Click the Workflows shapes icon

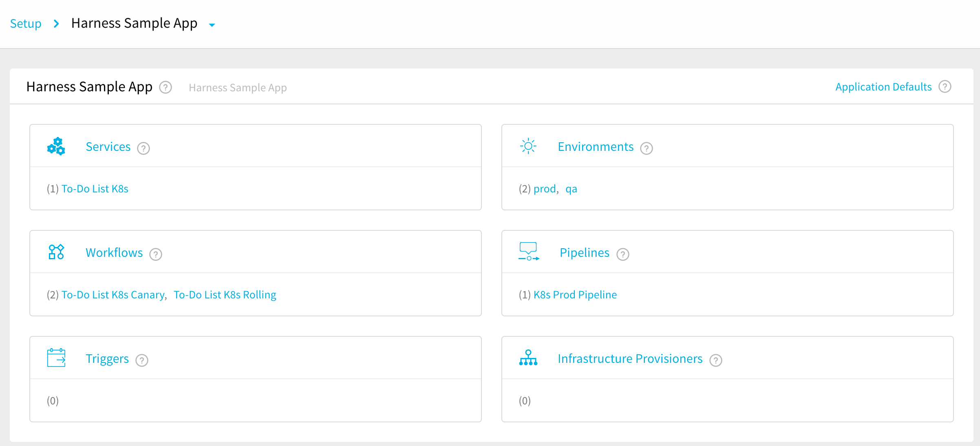tap(56, 252)
